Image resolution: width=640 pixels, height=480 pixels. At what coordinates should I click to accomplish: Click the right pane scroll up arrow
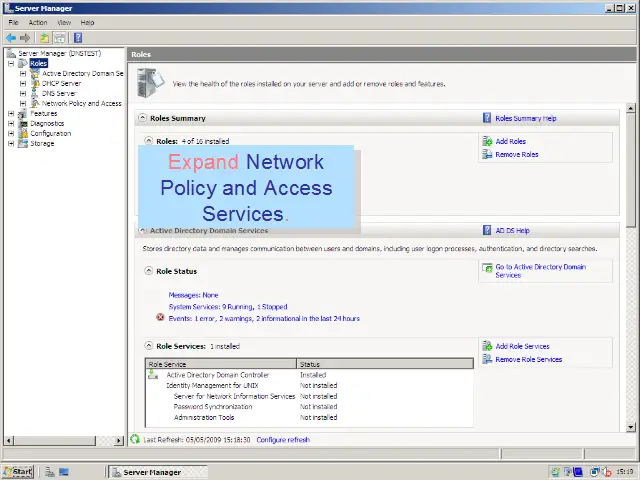pyautogui.click(x=631, y=108)
